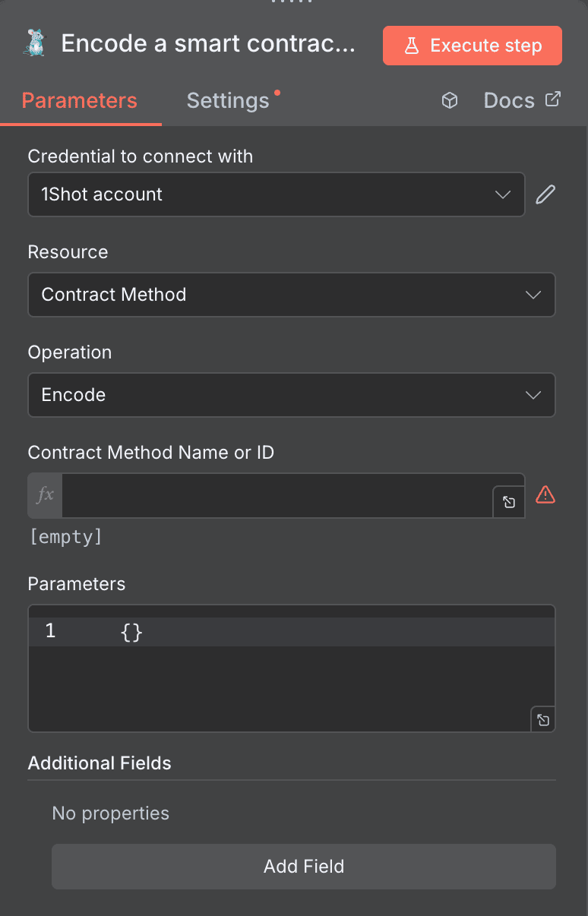Click the fx expression icon on Contract Method field
The height and width of the screenshot is (916, 588).
[43, 495]
